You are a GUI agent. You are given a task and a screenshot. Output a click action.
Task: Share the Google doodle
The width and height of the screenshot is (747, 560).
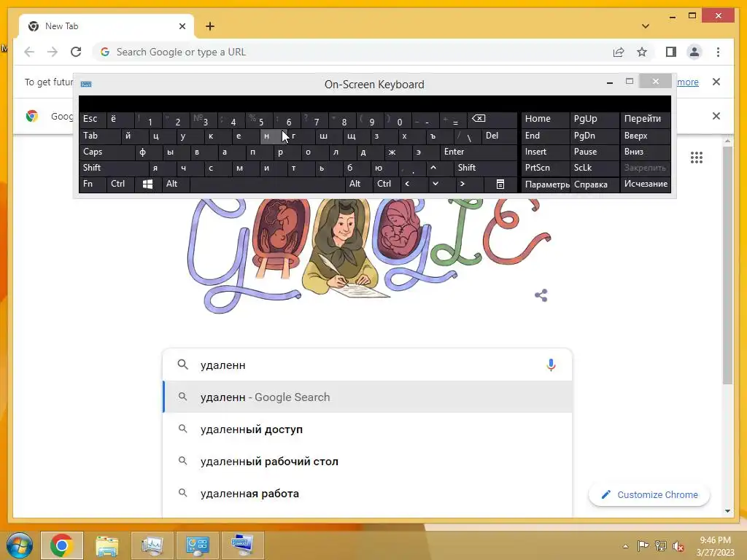click(541, 295)
